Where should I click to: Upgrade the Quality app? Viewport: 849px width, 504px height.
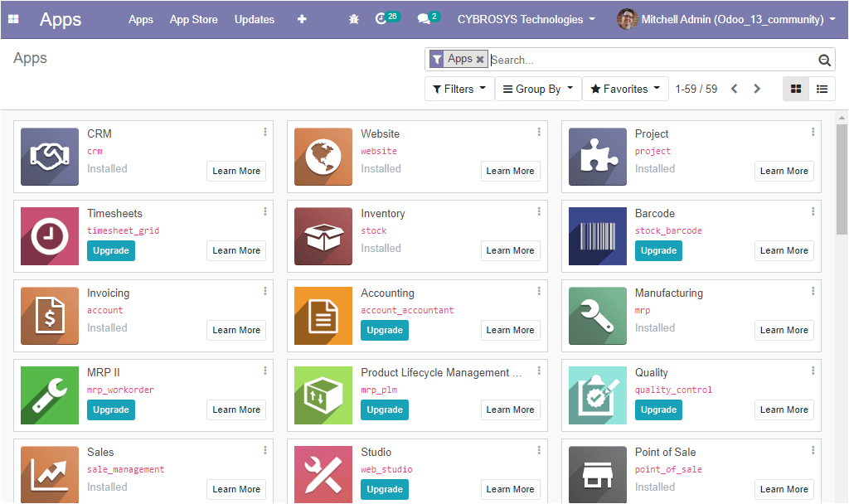coord(658,409)
